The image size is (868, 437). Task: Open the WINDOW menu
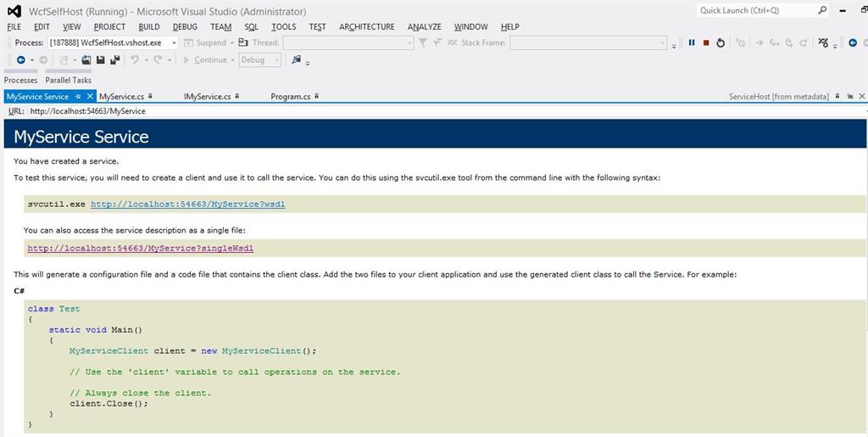471,26
